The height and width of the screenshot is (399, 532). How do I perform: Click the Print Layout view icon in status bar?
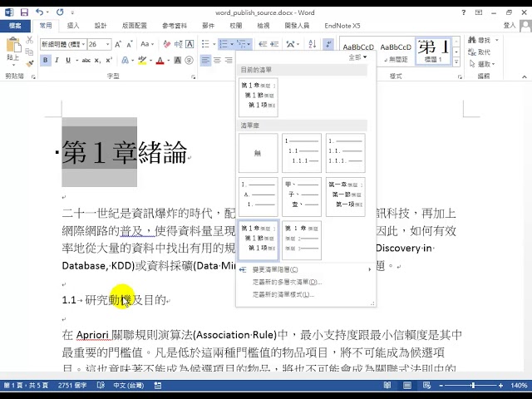tap(407, 386)
